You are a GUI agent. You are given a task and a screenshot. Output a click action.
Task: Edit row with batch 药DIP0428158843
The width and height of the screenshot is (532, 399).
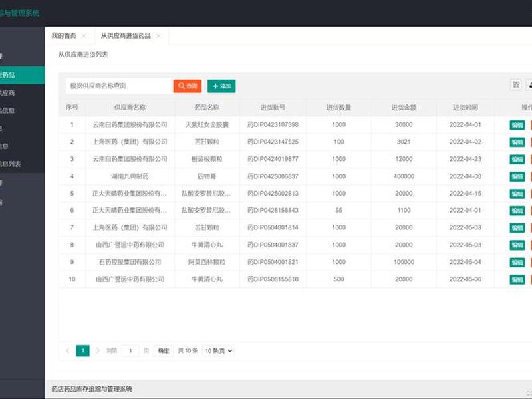517,211
